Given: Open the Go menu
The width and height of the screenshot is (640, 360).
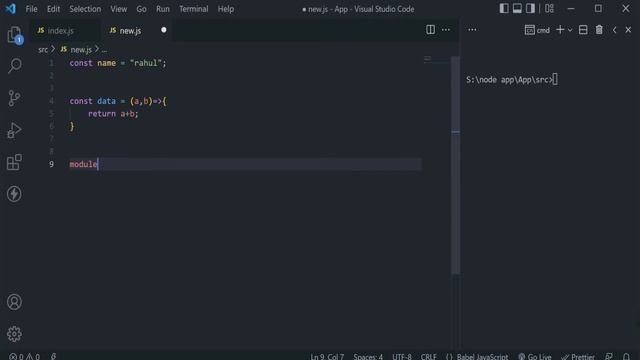Looking at the screenshot, I should click(141, 9).
